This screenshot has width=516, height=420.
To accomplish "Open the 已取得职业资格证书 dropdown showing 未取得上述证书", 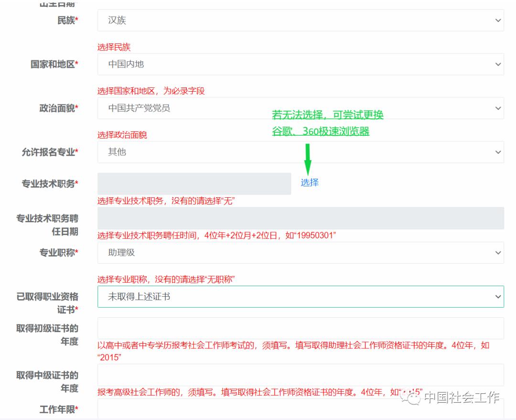I will [x=300, y=297].
